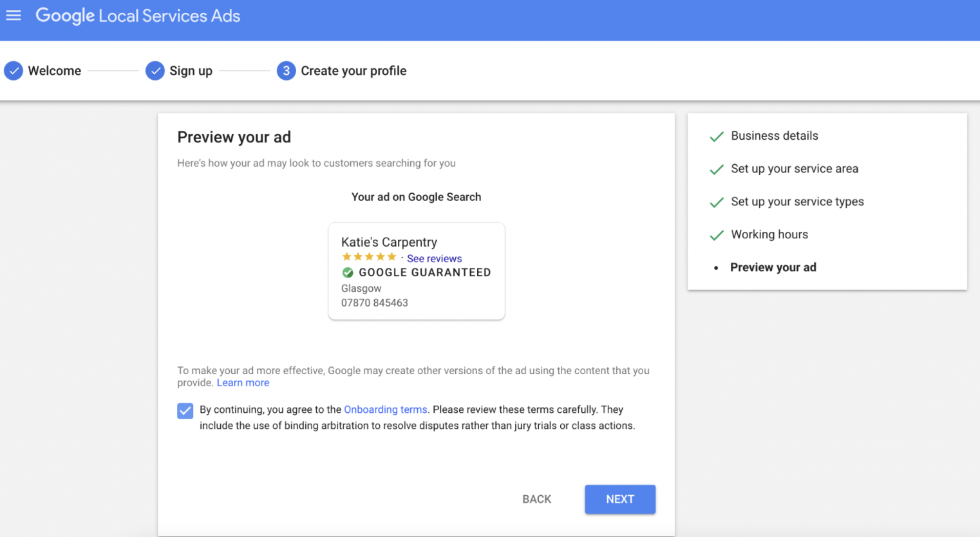
Task: Expand the Set up your service types step
Action: point(797,202)
